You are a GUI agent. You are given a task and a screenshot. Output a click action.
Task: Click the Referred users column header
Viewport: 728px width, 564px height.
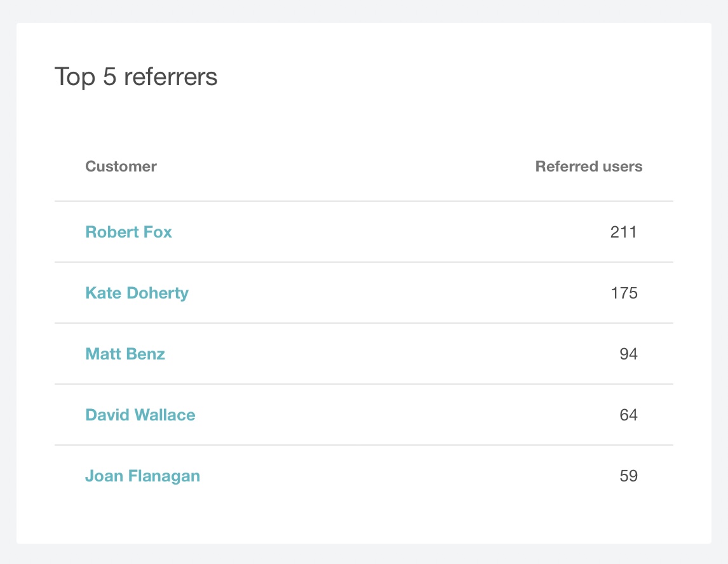pyautogui.click(x=588, y=166)
